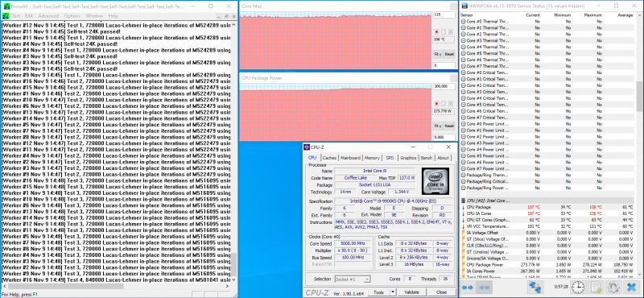Close HWiNFO sensors with blue X icon

[x=631, y=287]
